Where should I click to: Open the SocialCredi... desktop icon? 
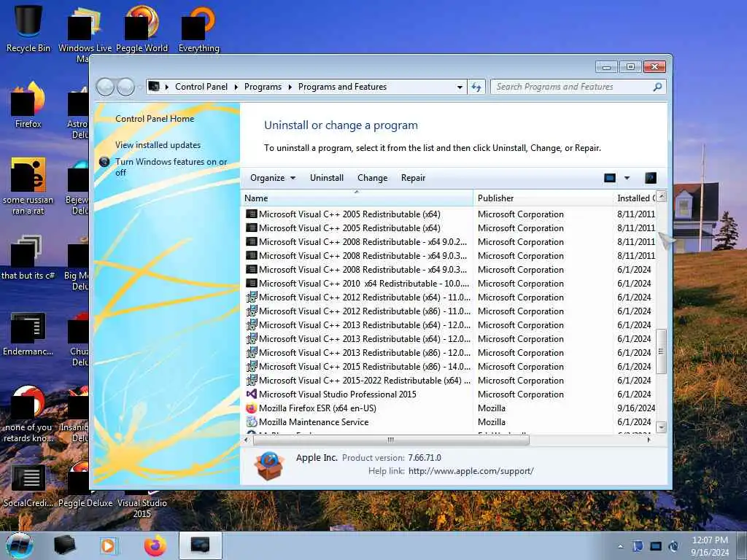tap(28, 486)
